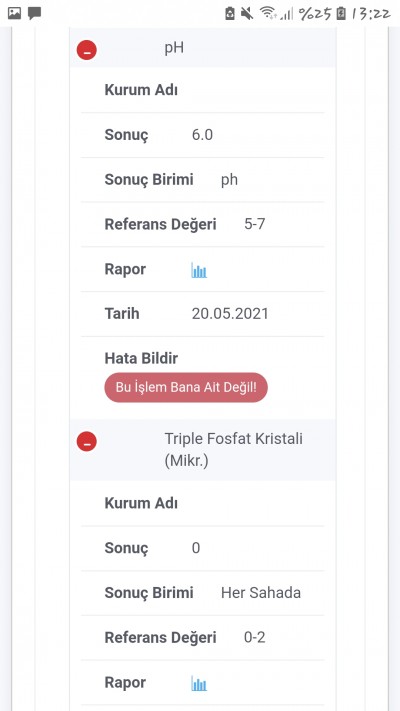400x711 pixels.
Task: Select the pH section header title
Action: tap(174, 48)
